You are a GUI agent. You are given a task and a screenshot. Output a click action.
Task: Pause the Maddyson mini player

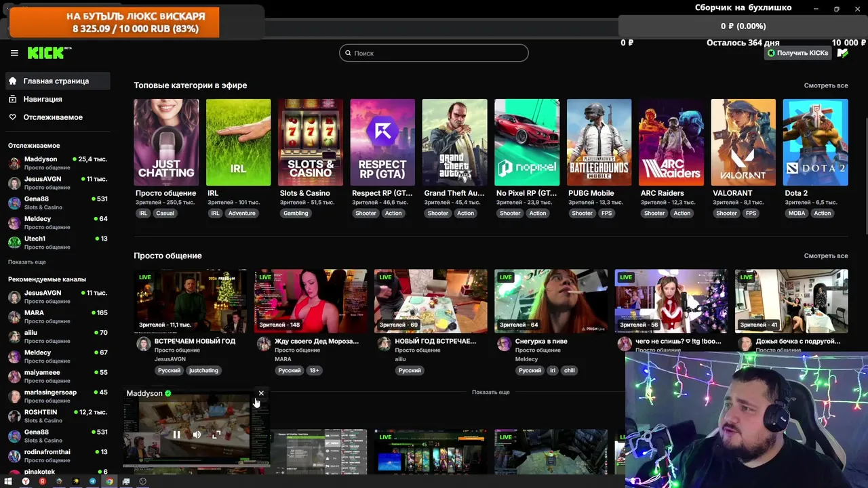tap(176, 434)
